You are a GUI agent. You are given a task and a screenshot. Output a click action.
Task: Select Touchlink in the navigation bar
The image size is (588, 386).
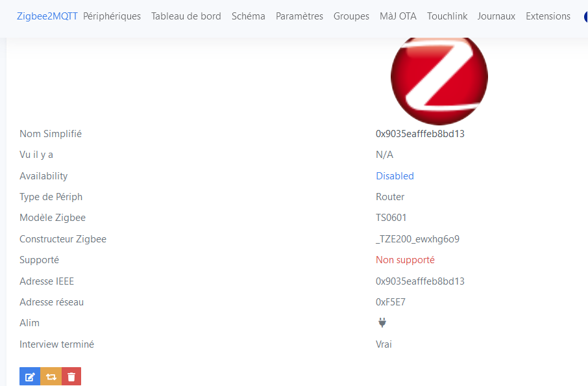pos(447,16)
